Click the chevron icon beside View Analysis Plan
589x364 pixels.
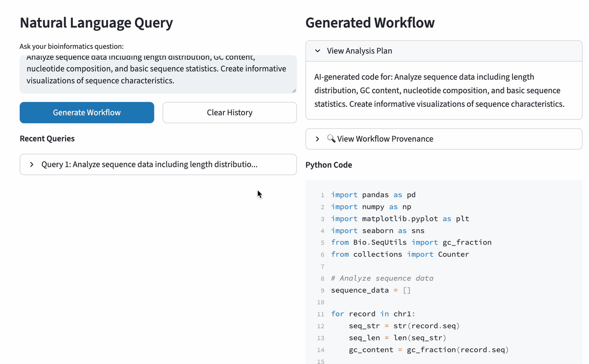[318, 51]
